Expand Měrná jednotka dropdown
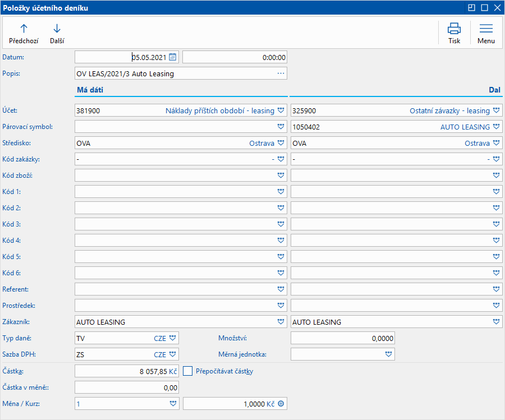Image resolution: width=505 pixels, height=420 pixels. [x=388, y=354]
